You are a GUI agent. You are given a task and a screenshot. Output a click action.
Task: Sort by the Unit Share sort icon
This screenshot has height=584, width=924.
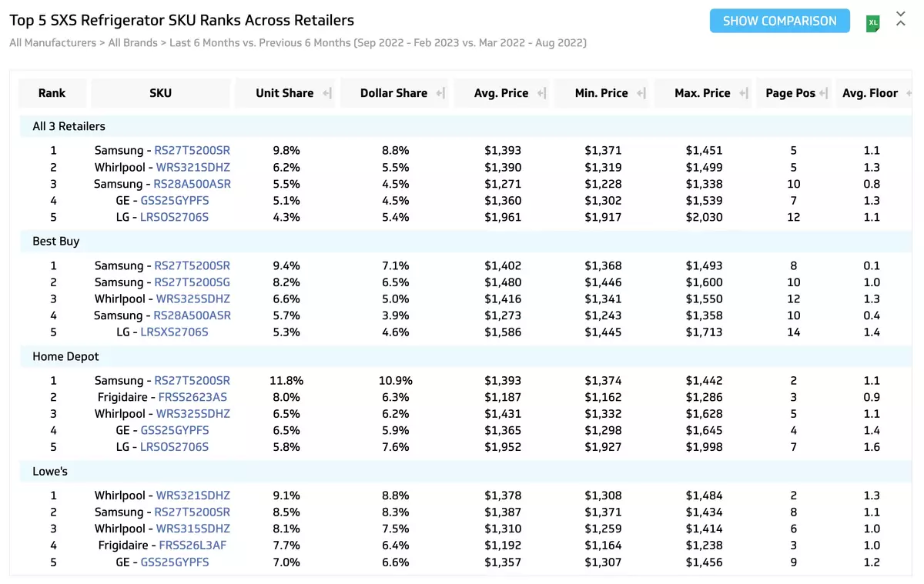(x=326, y=93)
